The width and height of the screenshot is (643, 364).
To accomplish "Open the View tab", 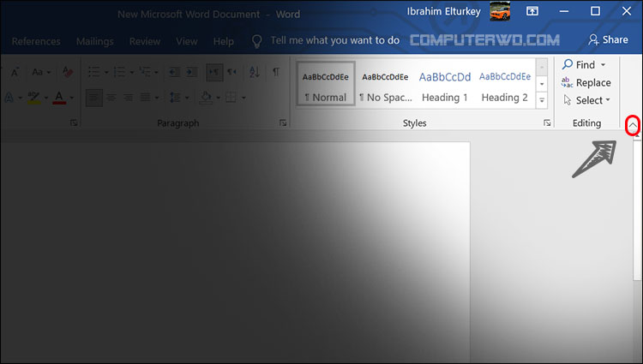I will pyautogui.click(x=187, y=41).
